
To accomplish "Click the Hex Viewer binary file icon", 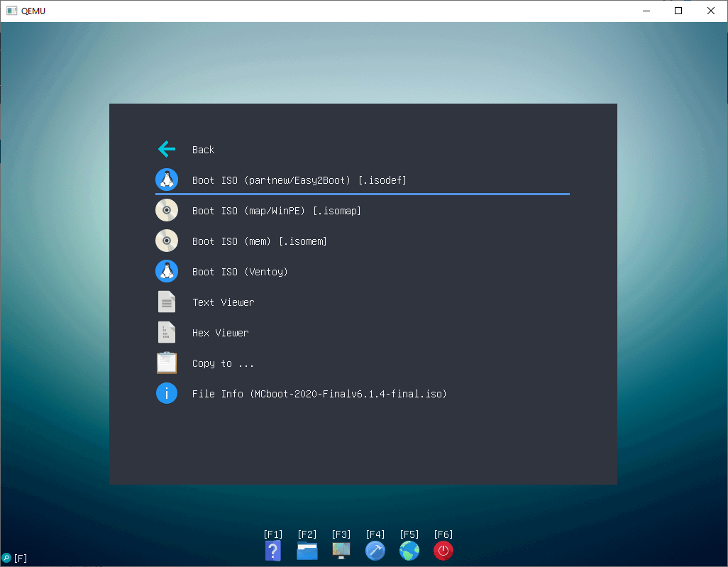I will tap(167, 333).
